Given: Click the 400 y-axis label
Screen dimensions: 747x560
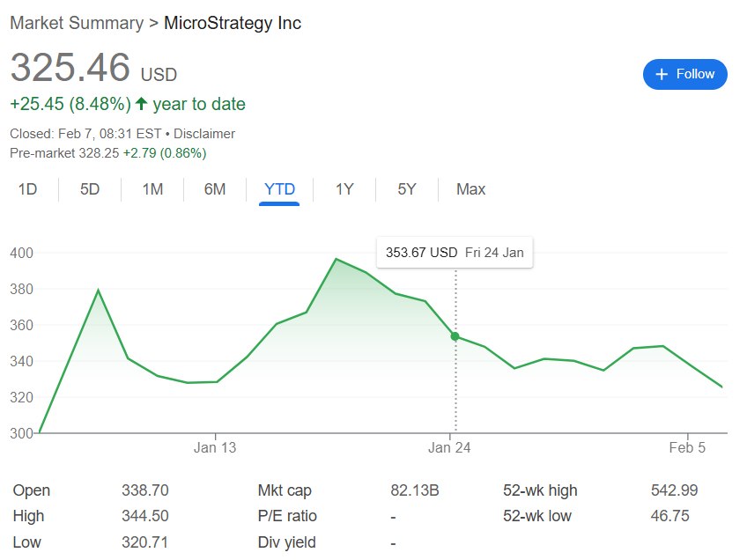Looking at the screenshot, I should [x=21, y=253].
